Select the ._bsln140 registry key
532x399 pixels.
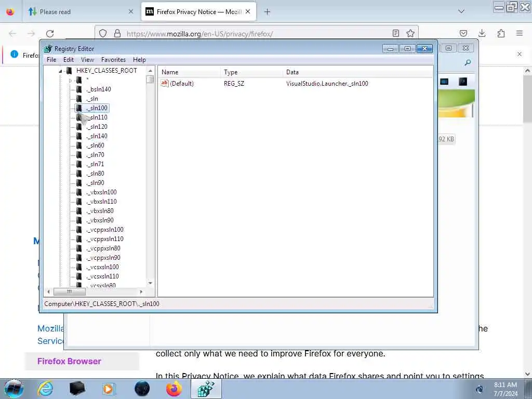click(99, 89)
